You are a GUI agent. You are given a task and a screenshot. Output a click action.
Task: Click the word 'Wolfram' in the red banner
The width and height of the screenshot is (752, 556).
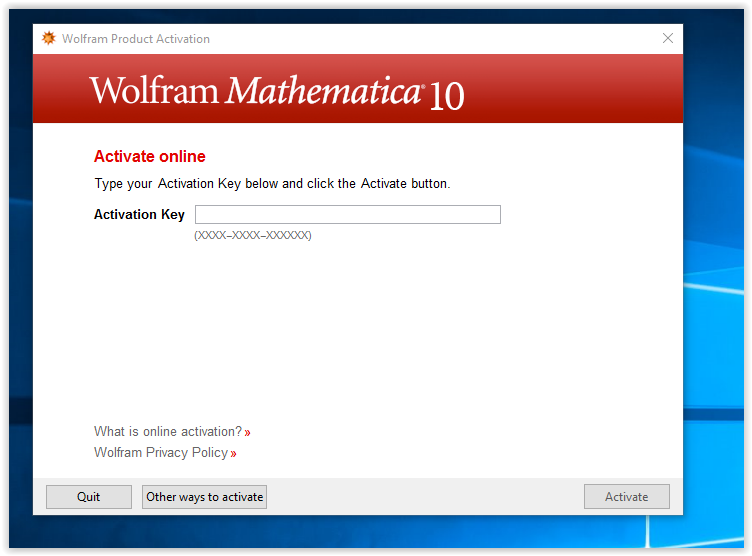tap(154, 91)
